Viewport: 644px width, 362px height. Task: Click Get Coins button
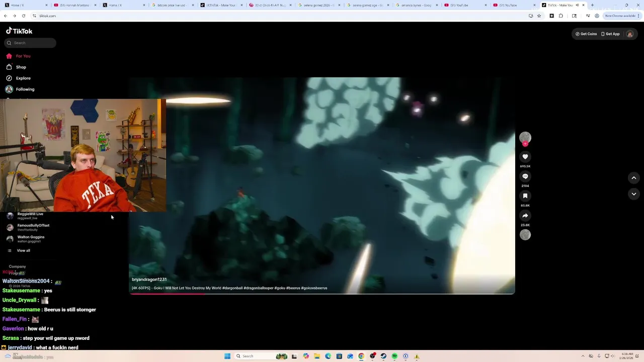586,34
